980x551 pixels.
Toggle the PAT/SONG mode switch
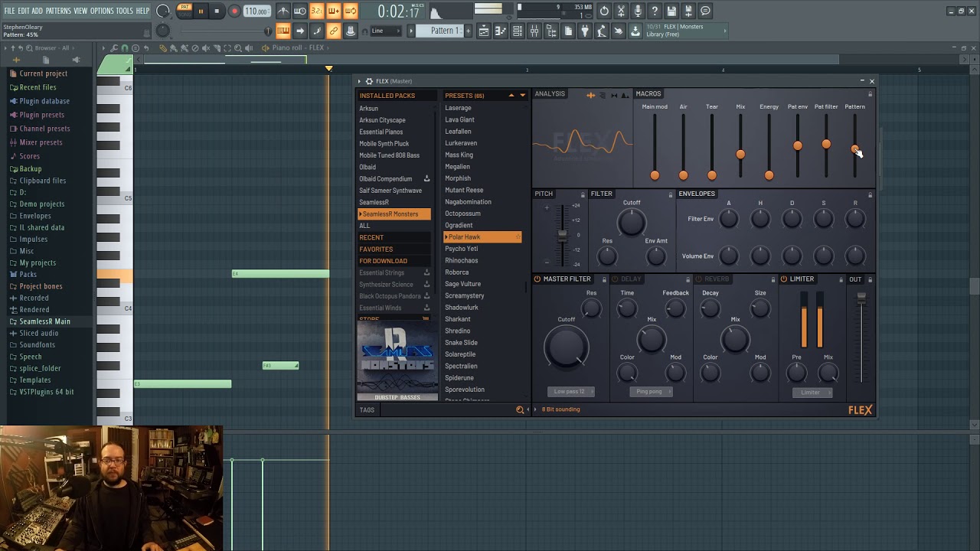[x=185, y=11]
